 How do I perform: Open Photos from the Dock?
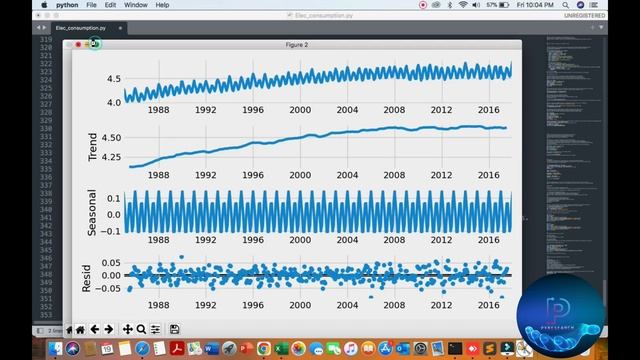coord(298,349)
